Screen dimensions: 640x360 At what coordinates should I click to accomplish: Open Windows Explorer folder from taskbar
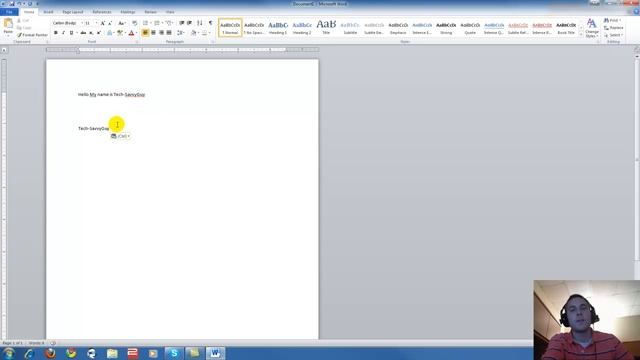click(x=112, y=353)
